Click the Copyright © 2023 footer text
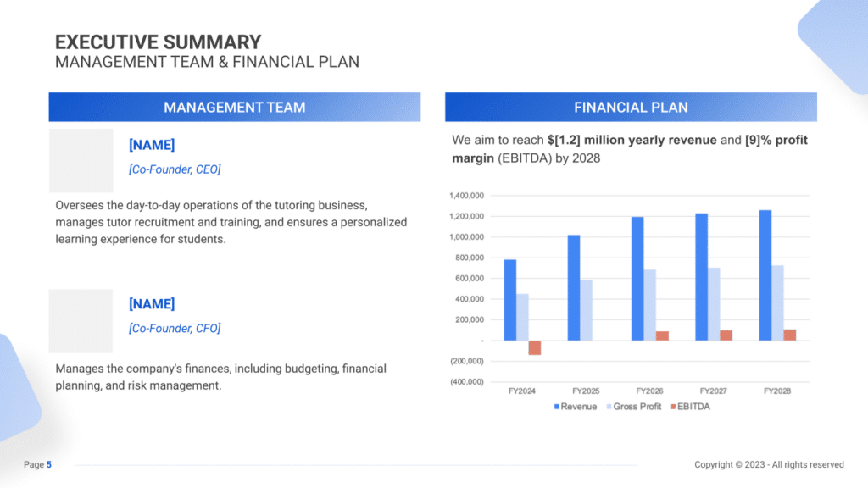 click(x=769, y=465)
